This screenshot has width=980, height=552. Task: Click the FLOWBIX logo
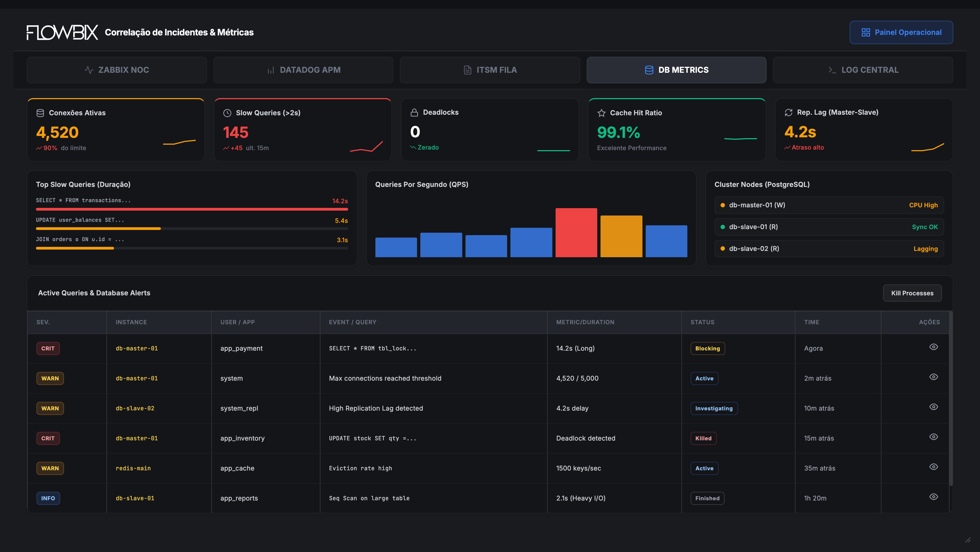point(62,32)
